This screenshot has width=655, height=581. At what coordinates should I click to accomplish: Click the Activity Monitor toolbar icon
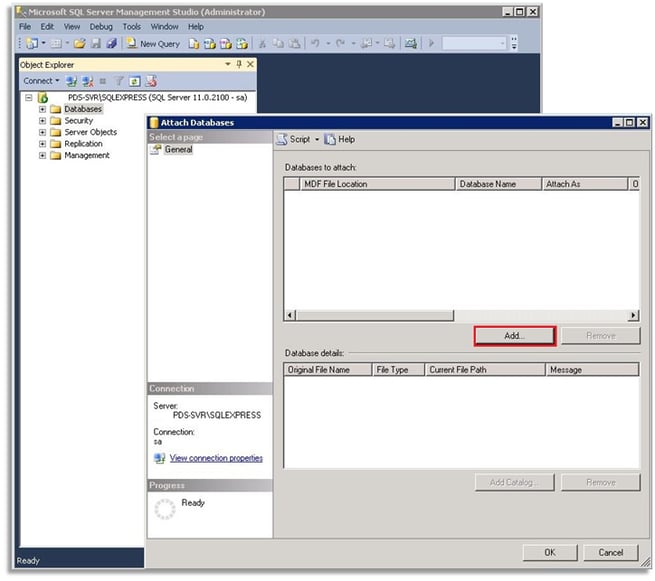pyautogui.click(x=411, y=43)
